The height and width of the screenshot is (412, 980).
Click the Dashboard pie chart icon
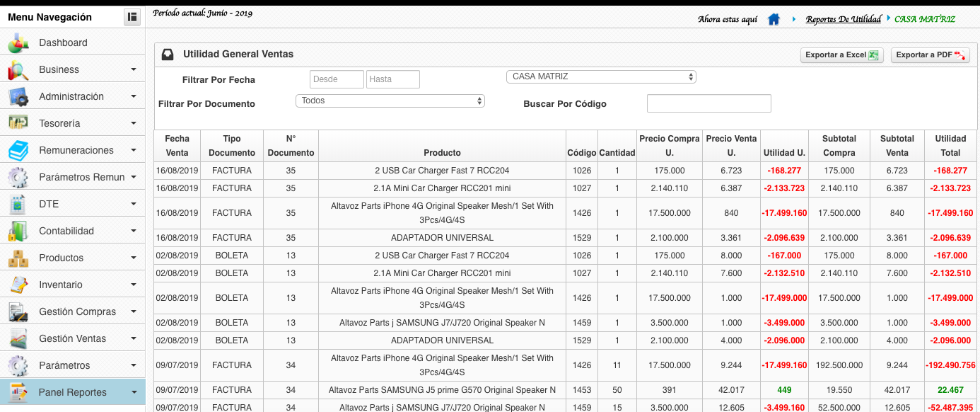click(18, 43)
